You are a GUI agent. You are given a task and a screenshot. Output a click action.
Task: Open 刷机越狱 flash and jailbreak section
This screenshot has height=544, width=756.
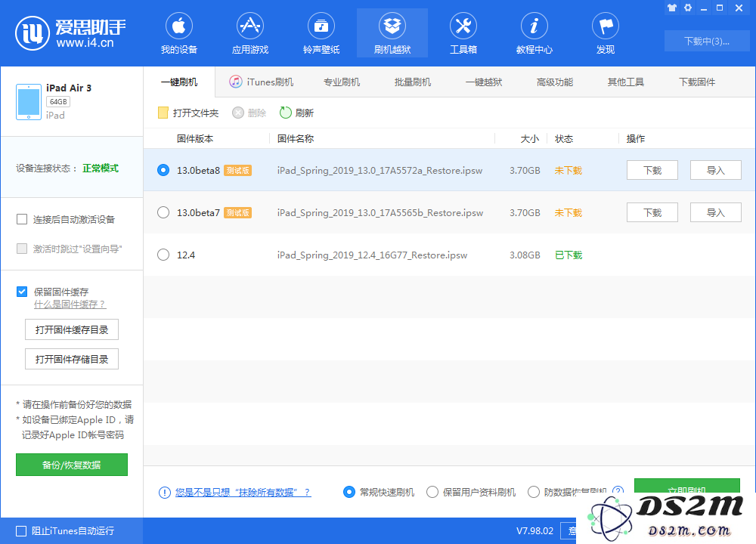pos(392,33)
